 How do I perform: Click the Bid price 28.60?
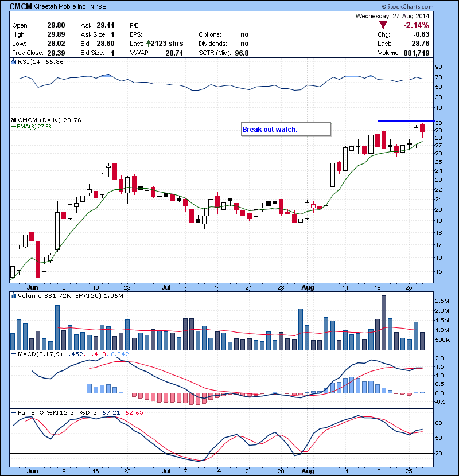[106, 44]
